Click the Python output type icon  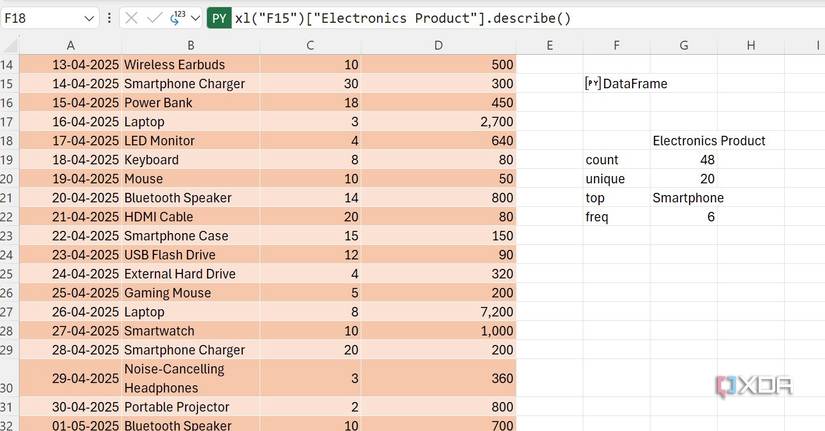178,17
